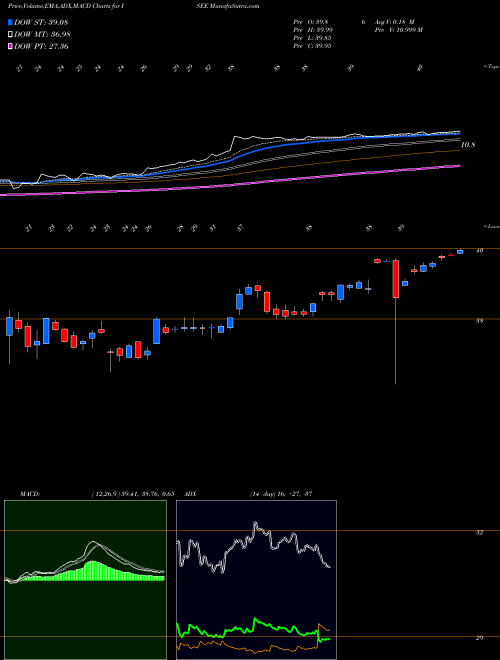This screenshot has height=660, width=500.
Task: Click the 40 price axis label
Action: [479, 250]
